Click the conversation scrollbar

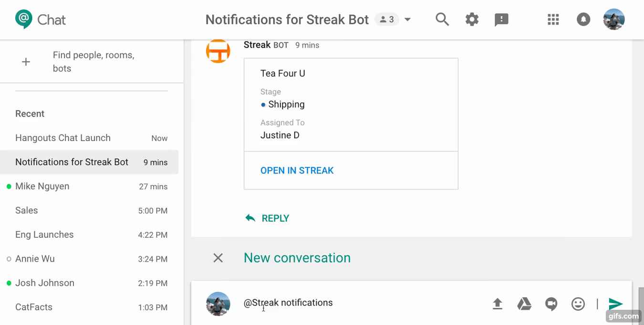tap(641, 306)
